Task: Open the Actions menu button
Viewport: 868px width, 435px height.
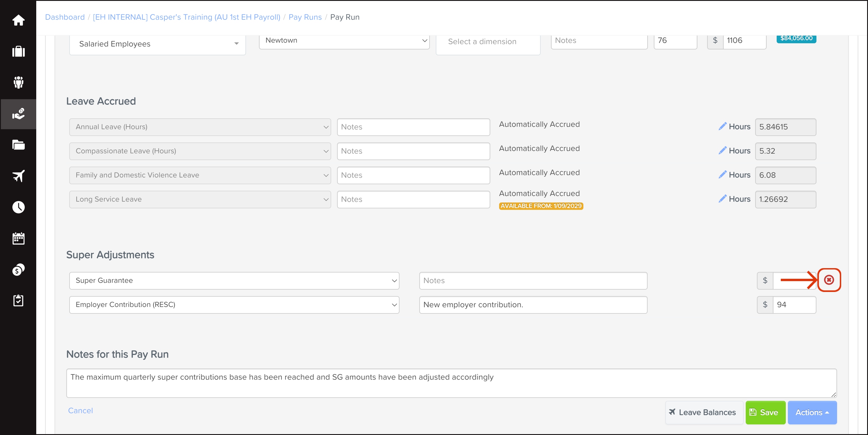Action: click(812, 412)
